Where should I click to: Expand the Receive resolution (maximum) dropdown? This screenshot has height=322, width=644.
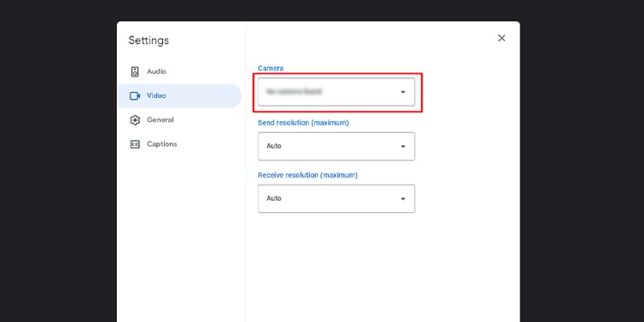(x=337, y=199)
